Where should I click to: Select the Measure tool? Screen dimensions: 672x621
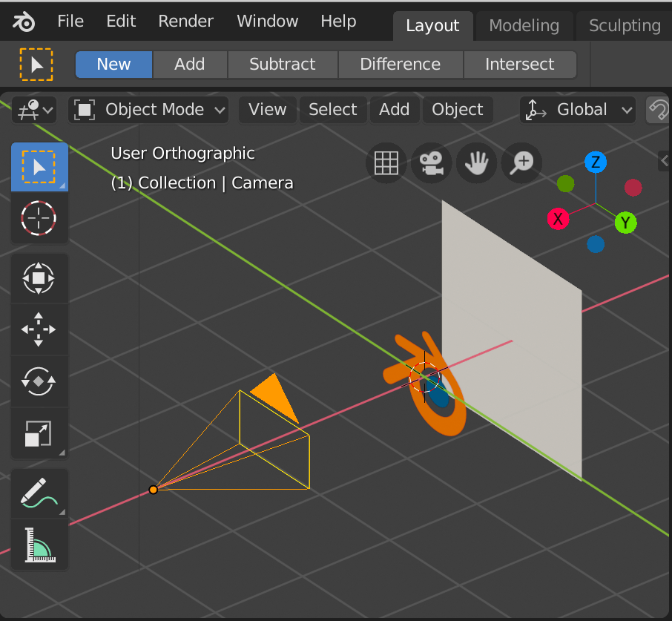pos(39,545)
